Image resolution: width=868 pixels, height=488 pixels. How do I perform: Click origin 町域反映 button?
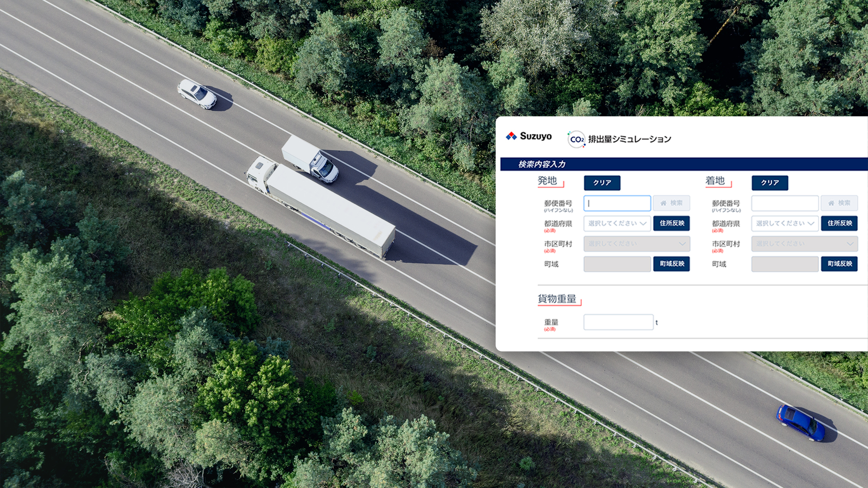[x=671, y=263]
